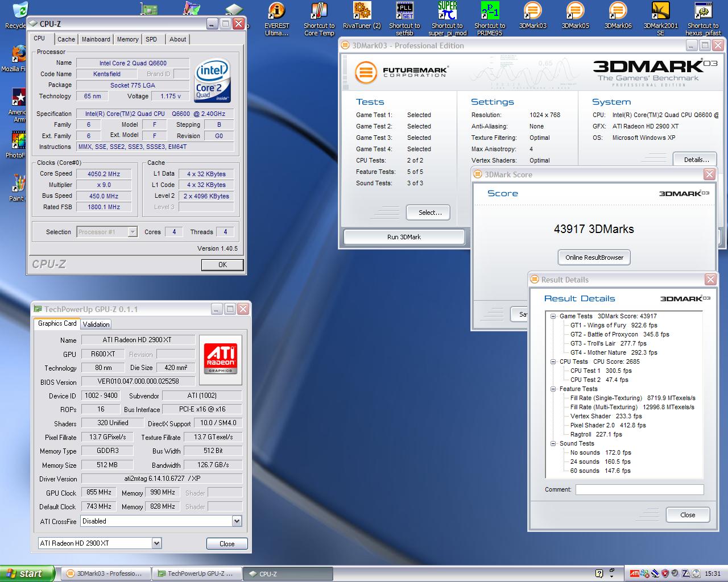Open the Core Temp desktop shortcut

tap(319, 18)
